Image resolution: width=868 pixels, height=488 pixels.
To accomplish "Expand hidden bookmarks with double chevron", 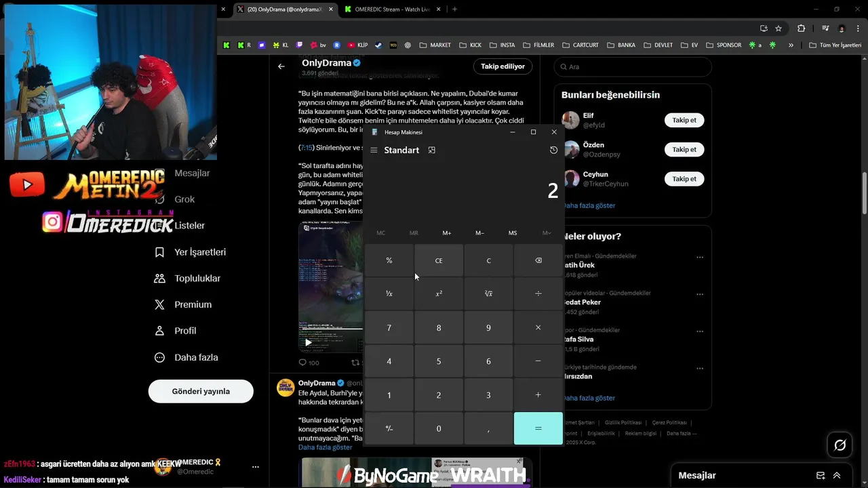I will [791, 45].
